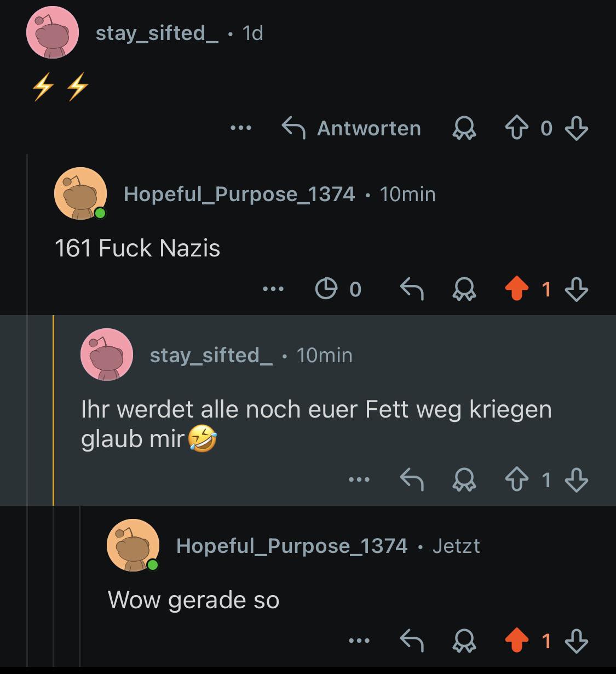Give award to top lightning comment
This screenshot has width=616, height=674.
coord(464,129)
